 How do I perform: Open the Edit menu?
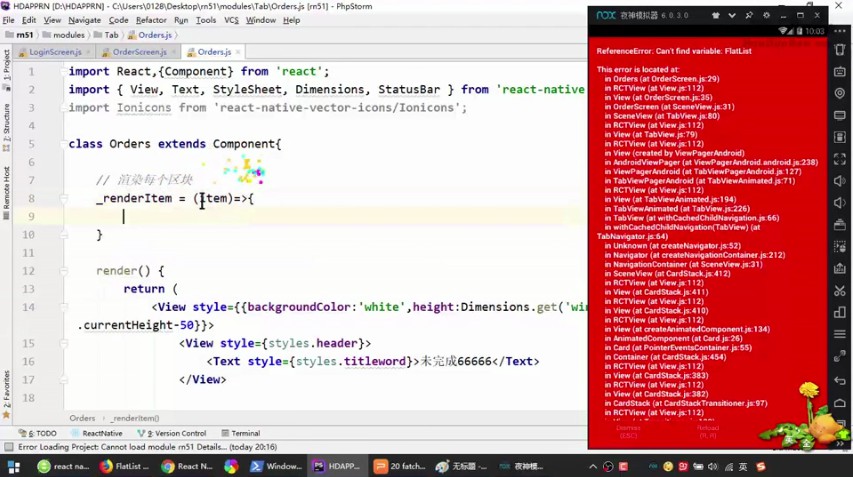tap(29, 20)
